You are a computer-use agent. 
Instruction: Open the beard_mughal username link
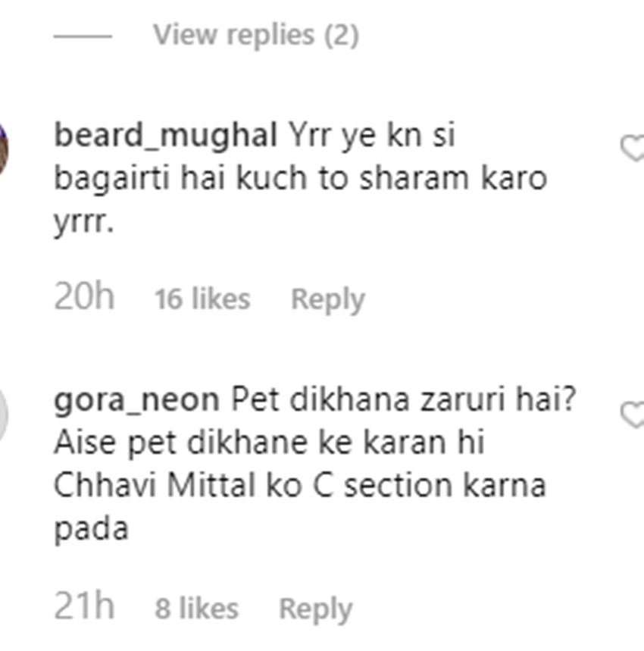(164, 136)
